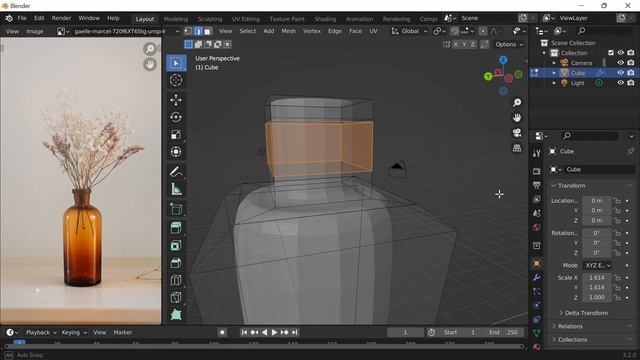Choose the Add Cube tool
This screenshot has width=640, height=360.
pyautogui.click(x=176, y=209)
